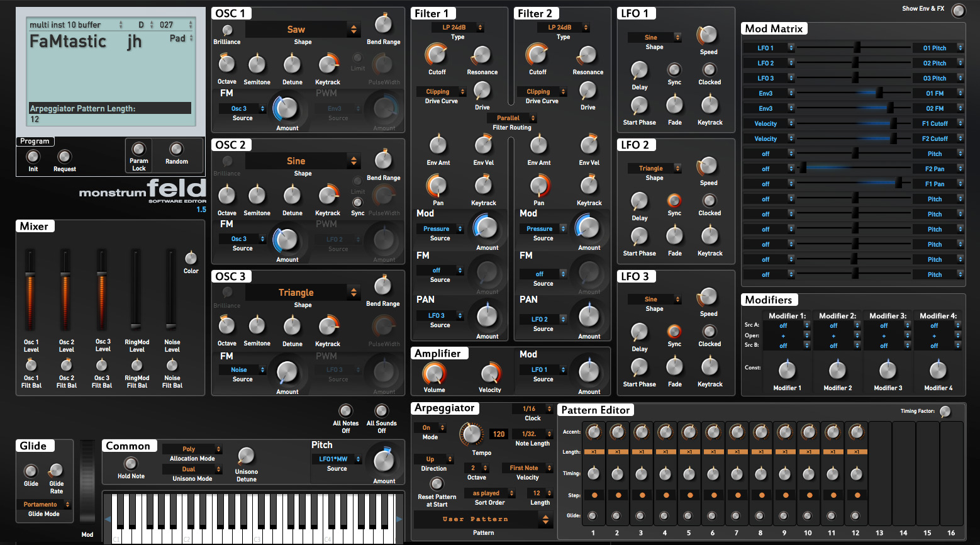Toggle the Param Lock button
Screen dimensions: 980x545
[139, 149]
